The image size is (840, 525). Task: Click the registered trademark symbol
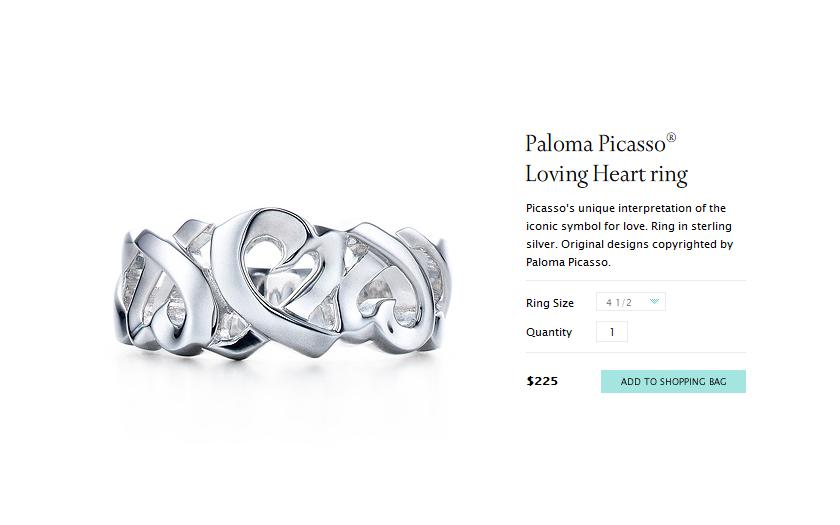click(x=671, y=138)
